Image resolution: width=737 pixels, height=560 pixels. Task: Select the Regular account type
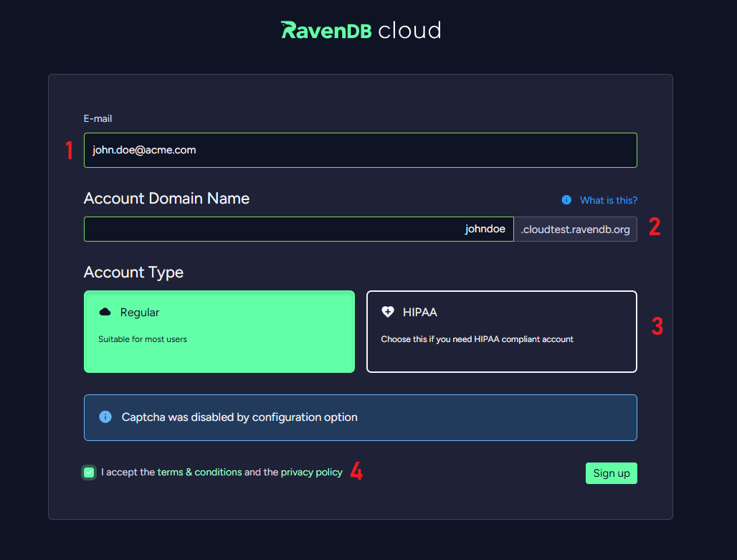(x=219, y=331)
